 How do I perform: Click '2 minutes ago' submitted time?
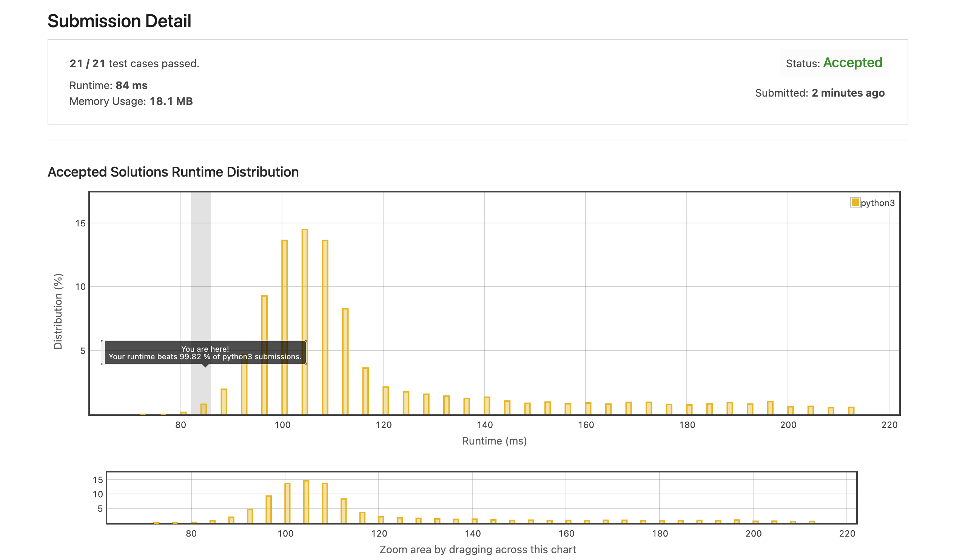[848, 93]
